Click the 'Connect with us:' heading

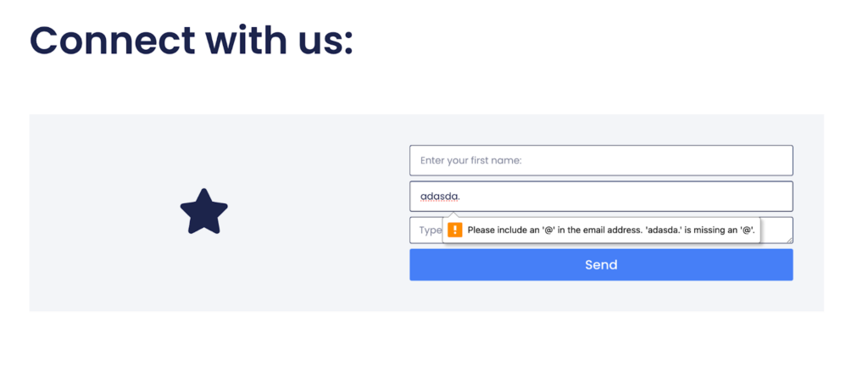tap(192, 40)
